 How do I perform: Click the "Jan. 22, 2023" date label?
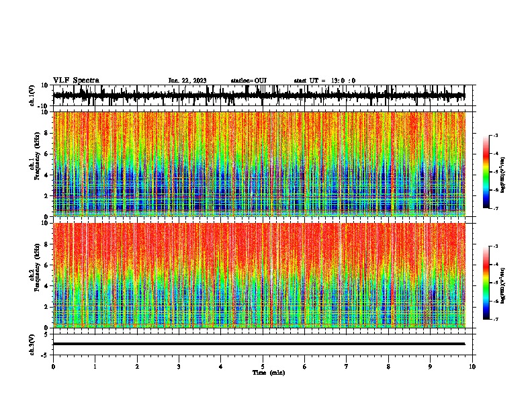(x=187, y=81)
